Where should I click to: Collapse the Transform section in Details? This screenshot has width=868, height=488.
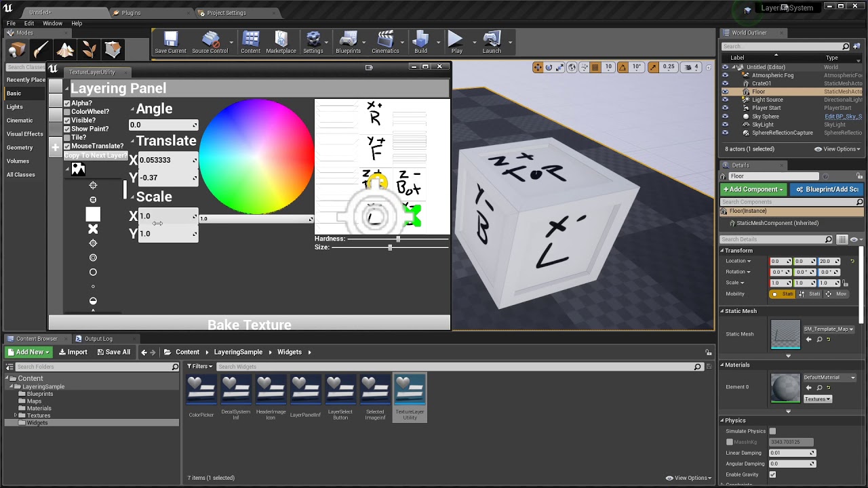[722, 251]
